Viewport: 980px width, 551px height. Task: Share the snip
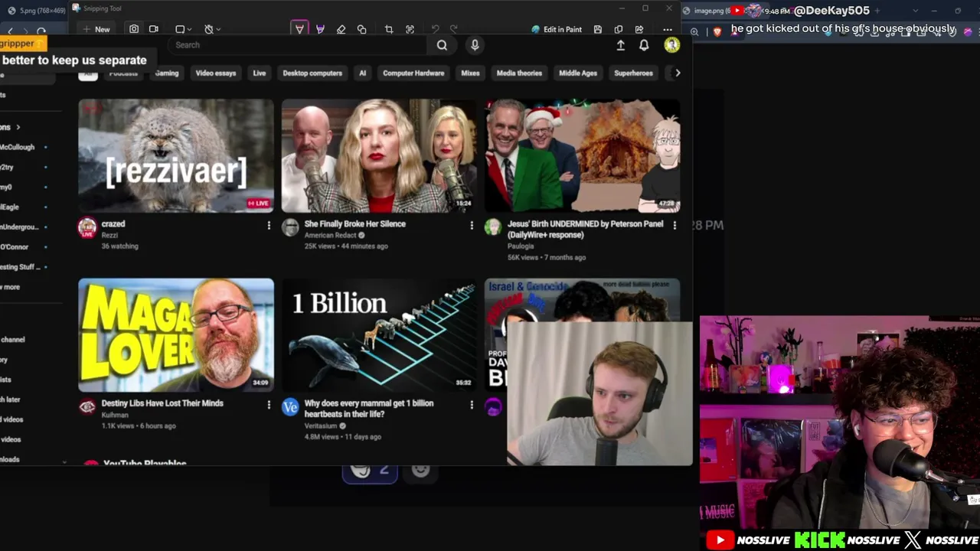pos(639,29)
